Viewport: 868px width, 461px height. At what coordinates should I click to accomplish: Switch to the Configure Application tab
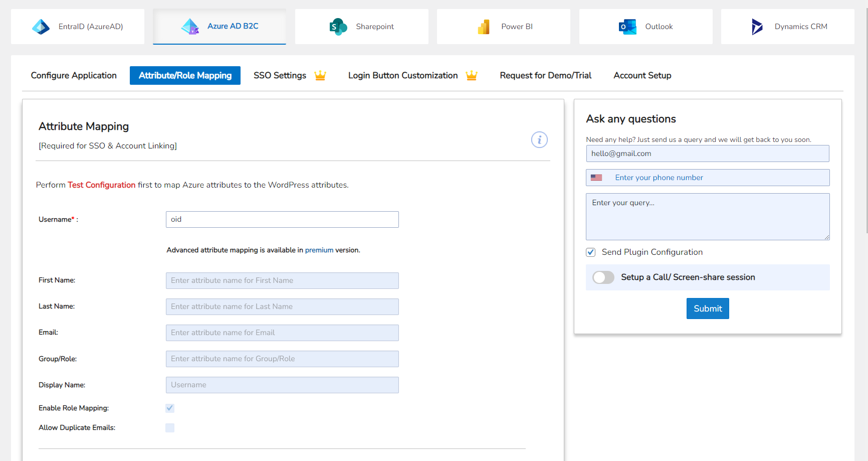point(73,75)
